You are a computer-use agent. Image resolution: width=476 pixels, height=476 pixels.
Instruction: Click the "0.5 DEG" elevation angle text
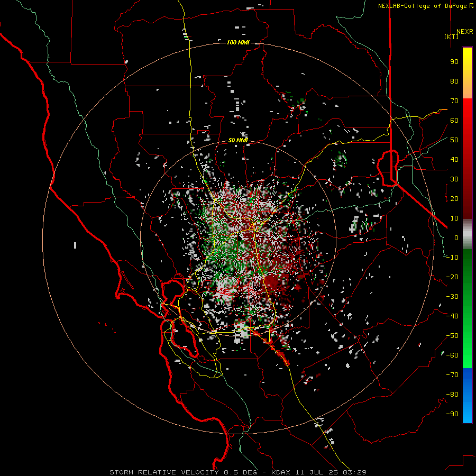(x=240, y=472)
